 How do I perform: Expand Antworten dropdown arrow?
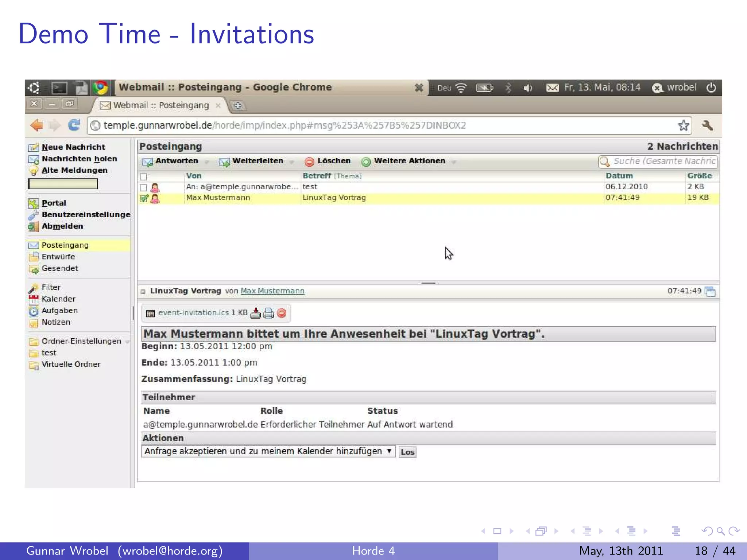207,162
